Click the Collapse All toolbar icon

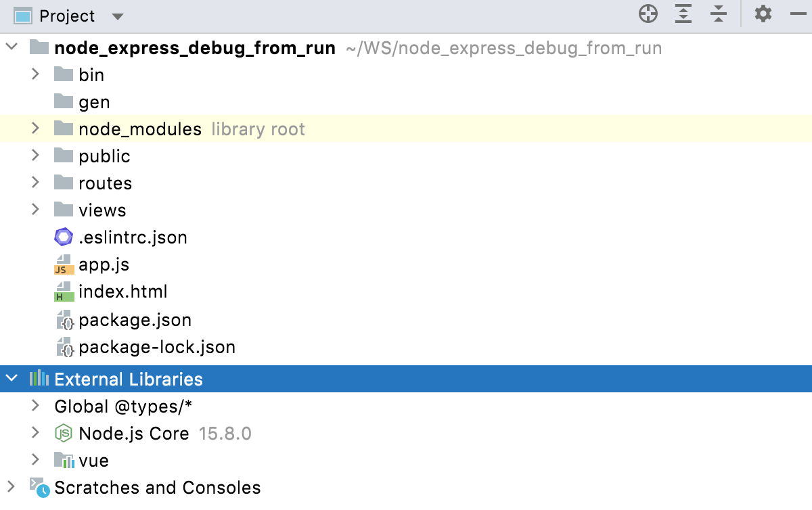coord(718,14)
